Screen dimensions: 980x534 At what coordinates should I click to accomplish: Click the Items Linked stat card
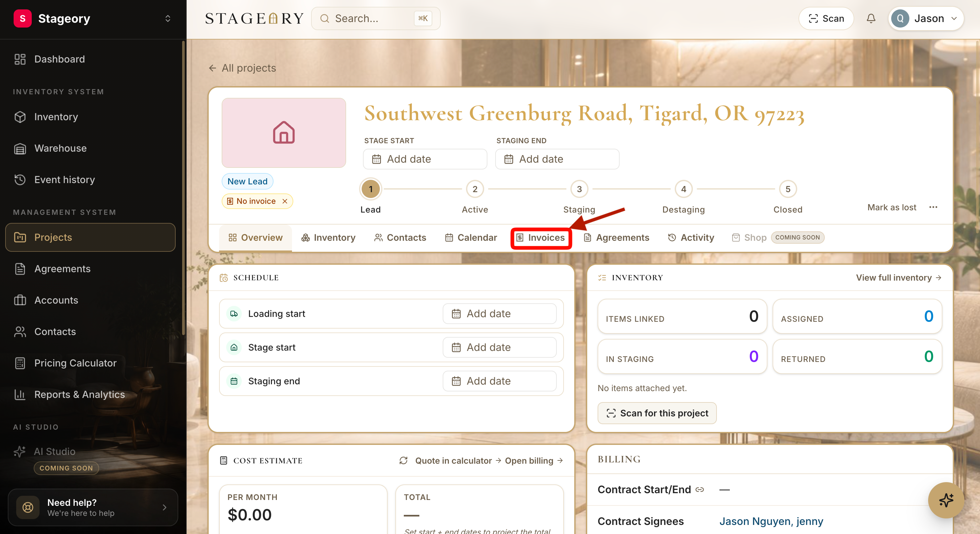[x=682, y=317]
